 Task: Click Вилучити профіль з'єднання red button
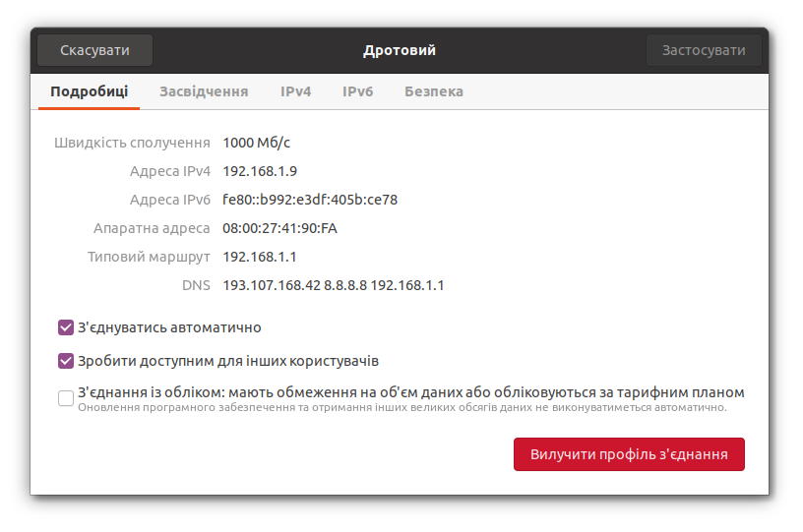[629, 454]
